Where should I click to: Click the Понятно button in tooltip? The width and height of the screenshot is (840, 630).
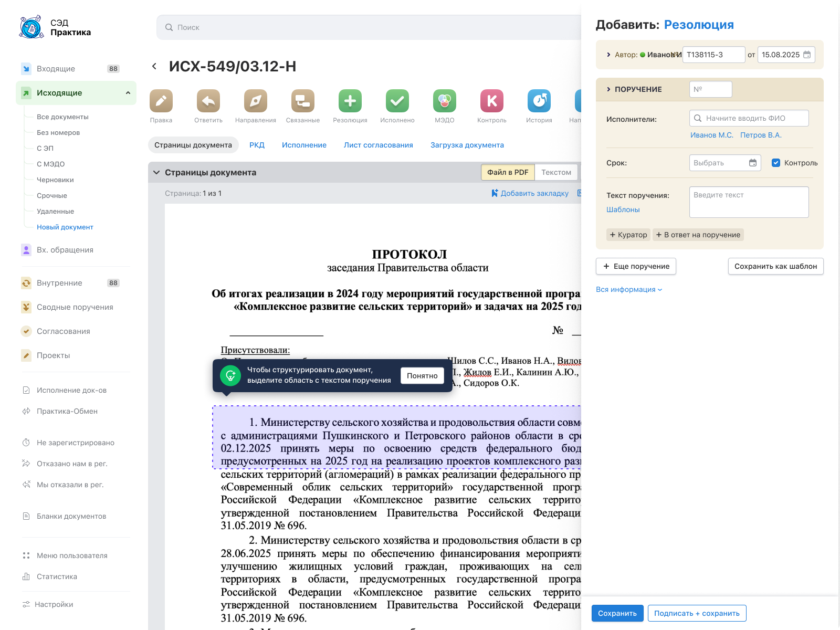pos(422,375)
